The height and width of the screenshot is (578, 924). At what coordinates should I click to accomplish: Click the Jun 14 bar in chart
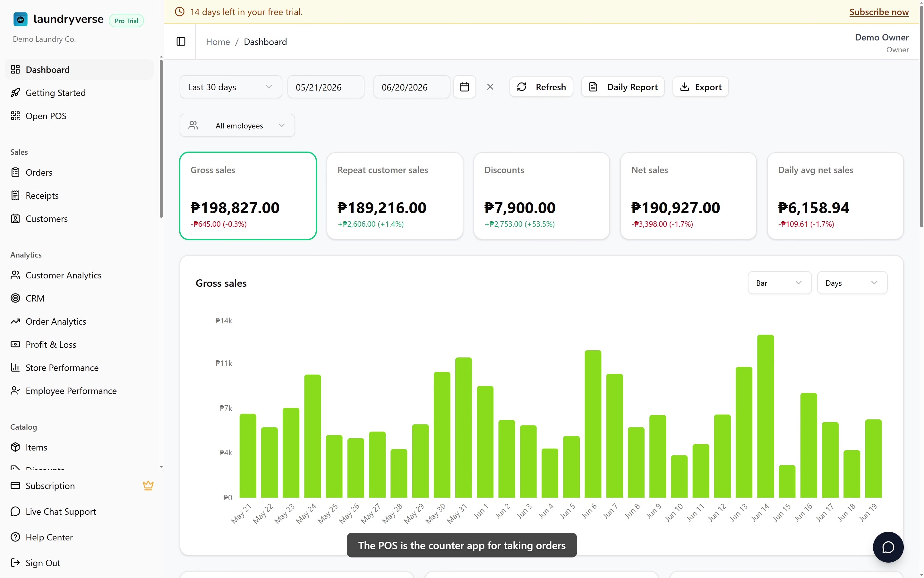pyautogui.click(x=765, y=416)
